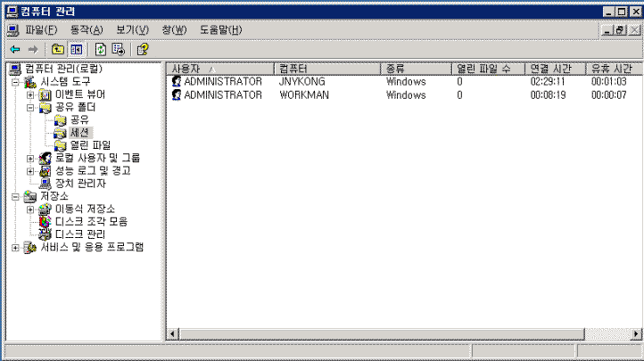Collapse the 시스템 도구 node
Image resolution: width=644 pixels, height=361 pixels.
point(15,83)
